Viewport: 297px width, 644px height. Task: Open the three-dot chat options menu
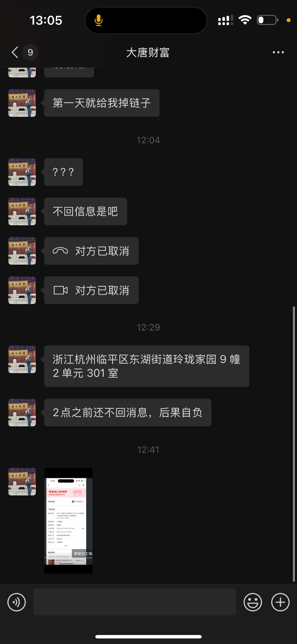pos(278,52)
